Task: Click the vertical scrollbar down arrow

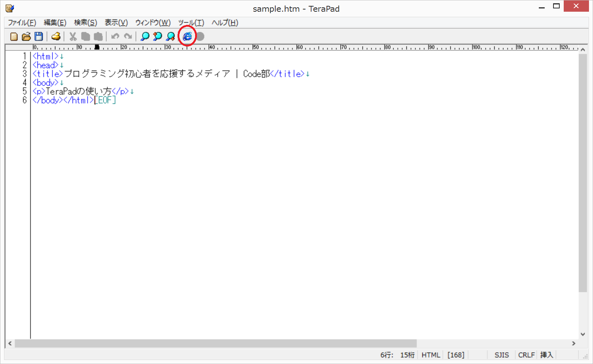Action: coord(583,334)
